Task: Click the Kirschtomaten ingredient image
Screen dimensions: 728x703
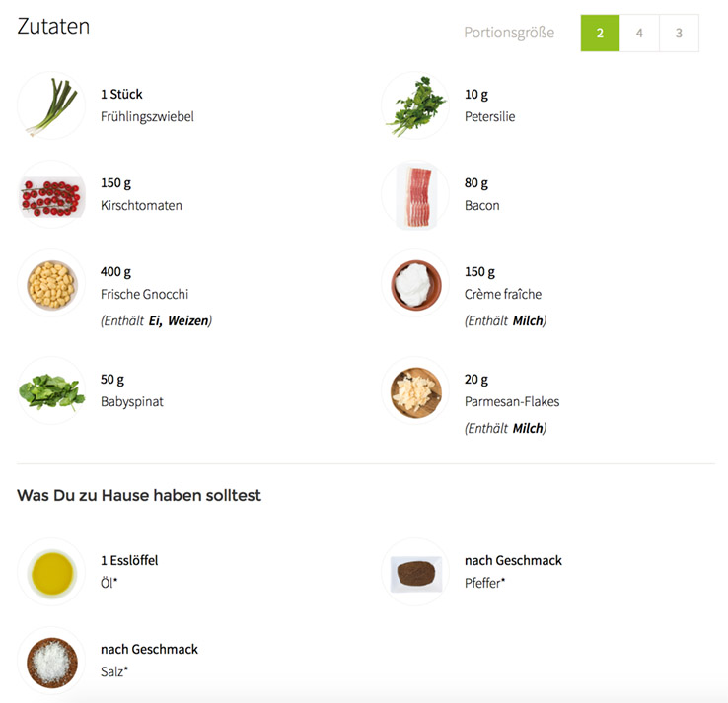Action: pyautogui.click(x=51, y=194)
